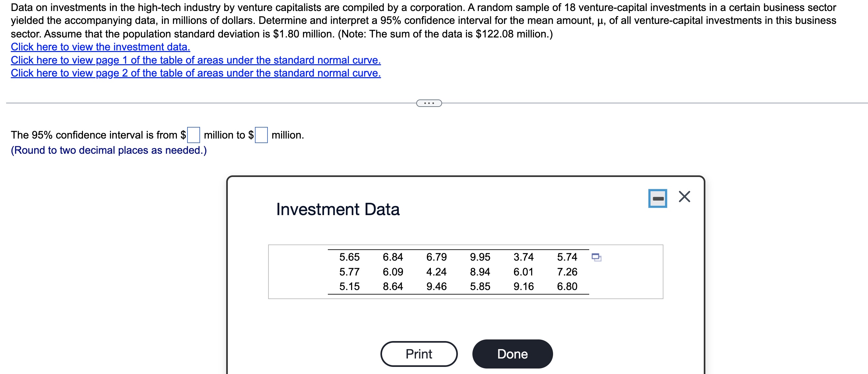The height and width of the screenshot is (374, 868).
Task: Minimize the Investment Data dialog
Action: tap(657, 198)
